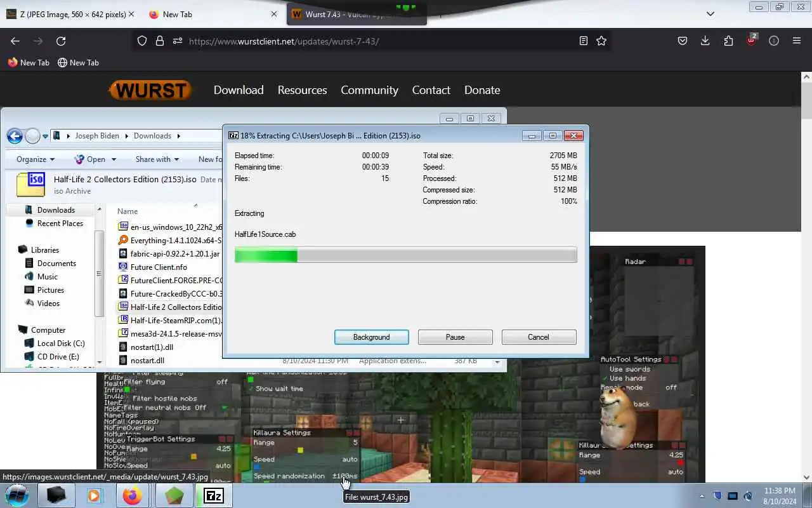Open the Minecraft block taskbar icon
The height and width of the screenshot is (508, 812).
point(174,495)
